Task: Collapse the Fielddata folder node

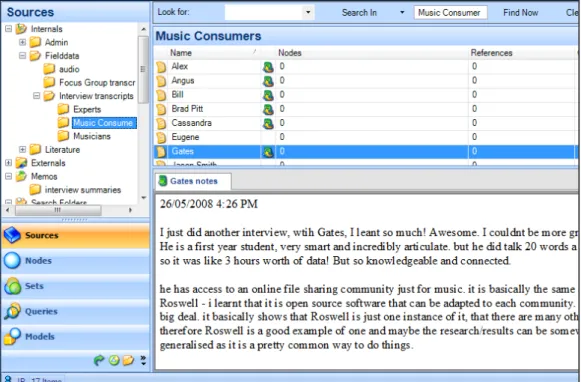Action: point(23,56)
